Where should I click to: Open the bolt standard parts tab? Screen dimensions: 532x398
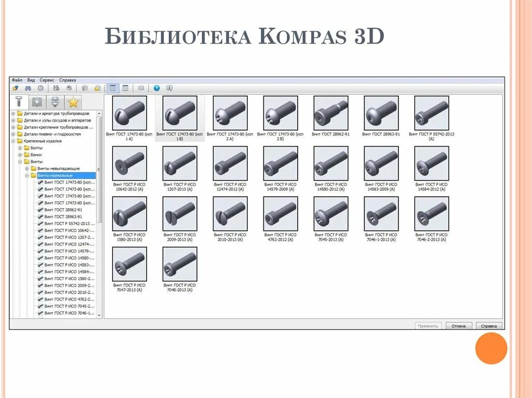pos(19,102)
